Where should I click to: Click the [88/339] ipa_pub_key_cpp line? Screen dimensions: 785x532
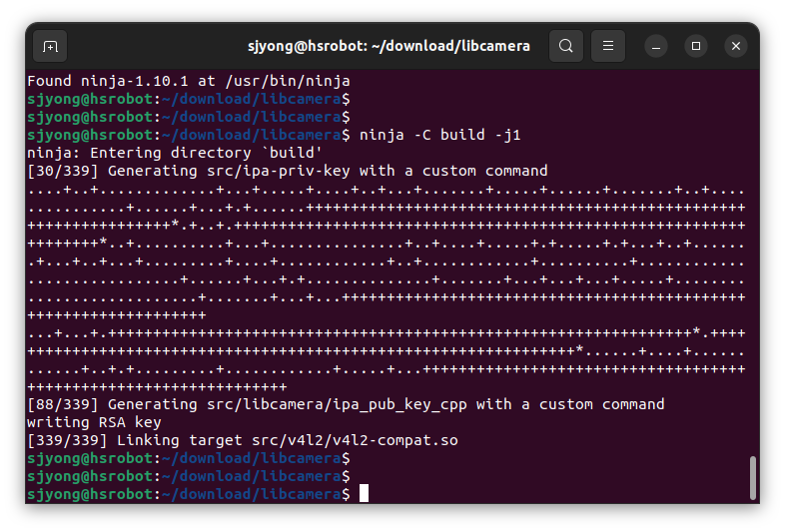(346, 404)
